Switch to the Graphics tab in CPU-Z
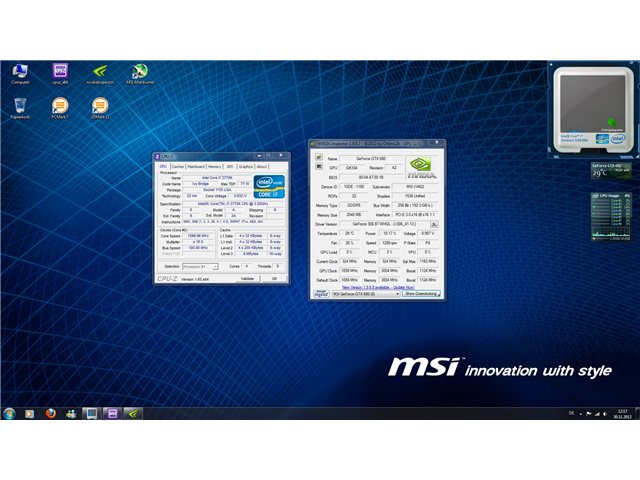The height and width of the screenshot is (480, 640). pos(246,167)
